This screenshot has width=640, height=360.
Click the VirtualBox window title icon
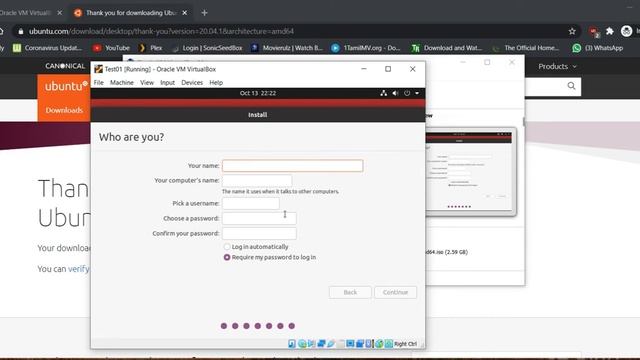click(98, 69)
